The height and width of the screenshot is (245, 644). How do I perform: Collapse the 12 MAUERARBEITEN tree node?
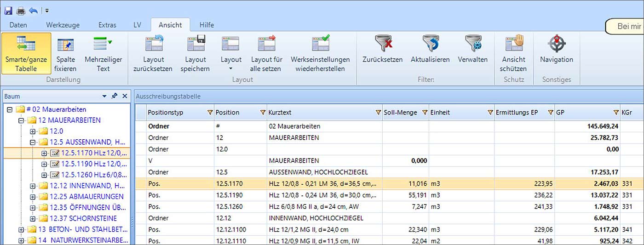pyautogui.click(x=21, y=120)
